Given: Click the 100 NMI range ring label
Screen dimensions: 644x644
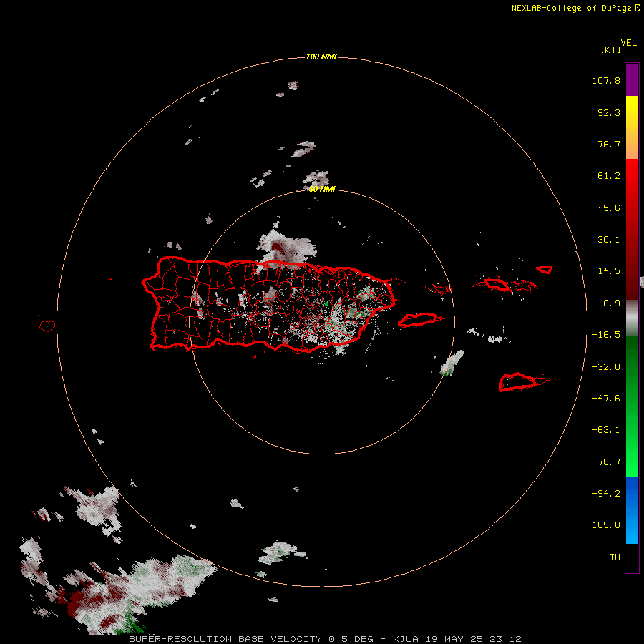Looking at the screenshot, I should 321,57.
